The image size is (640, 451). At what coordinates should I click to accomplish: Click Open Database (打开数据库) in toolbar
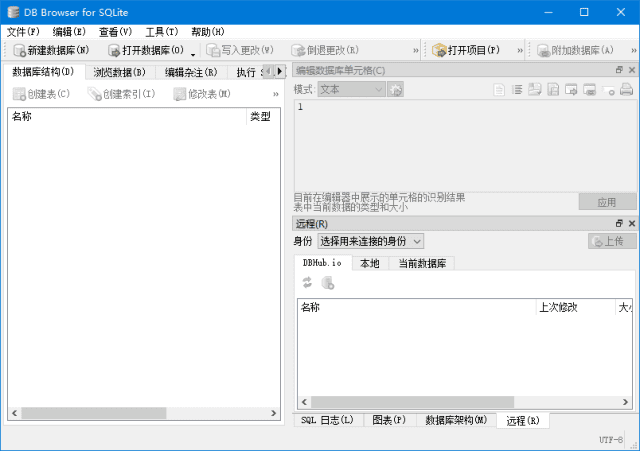[146, 50]
